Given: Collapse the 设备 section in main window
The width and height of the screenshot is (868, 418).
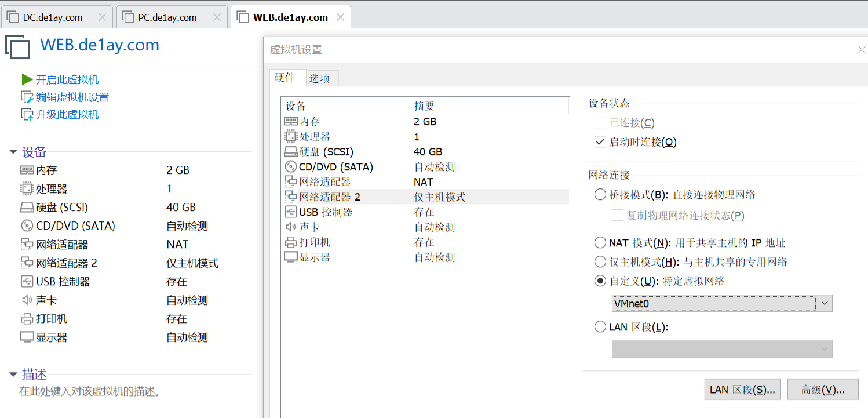Looking at the screenshot, I should (x=13, y=152).
